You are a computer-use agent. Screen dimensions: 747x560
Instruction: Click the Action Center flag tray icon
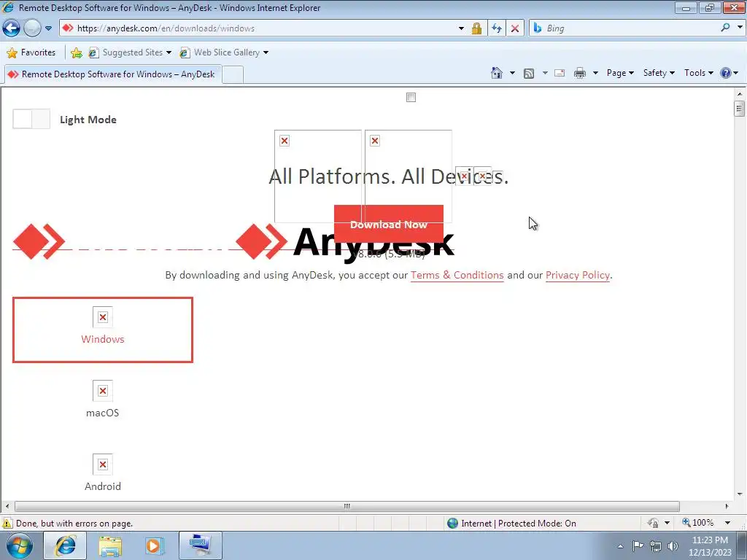tap(638, 546)
